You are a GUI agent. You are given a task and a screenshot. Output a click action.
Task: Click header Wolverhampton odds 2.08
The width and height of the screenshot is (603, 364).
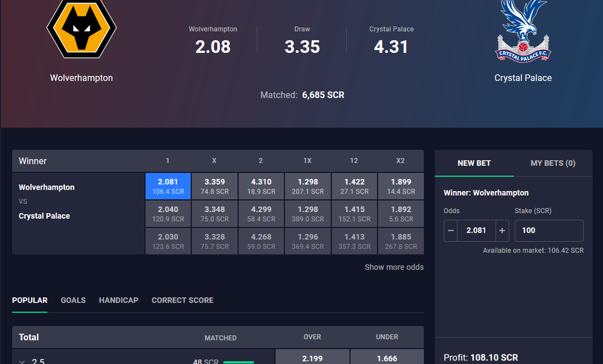[213, 47]
